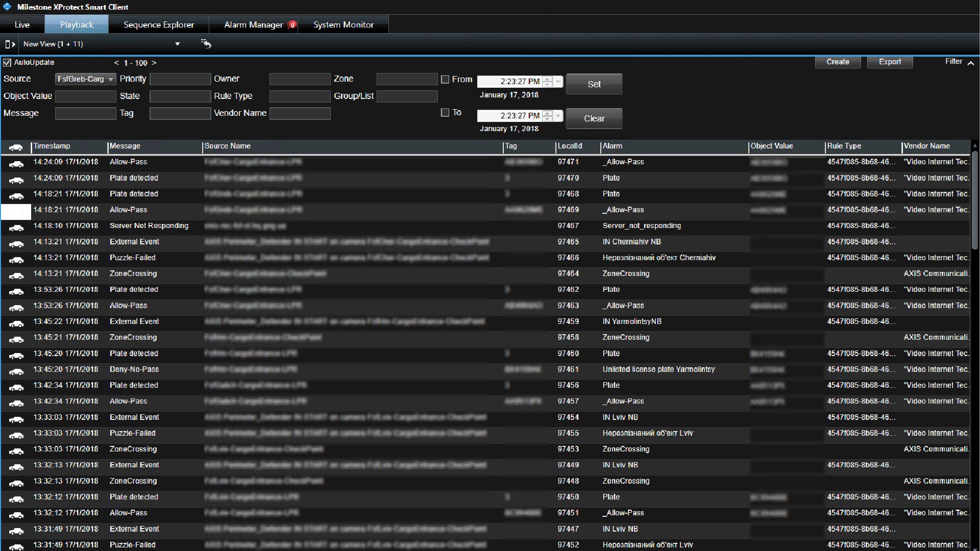This screenshot has height=551, width=980.
Task: Open the To date picker dropdown arrow
Action: pos(558,115)
